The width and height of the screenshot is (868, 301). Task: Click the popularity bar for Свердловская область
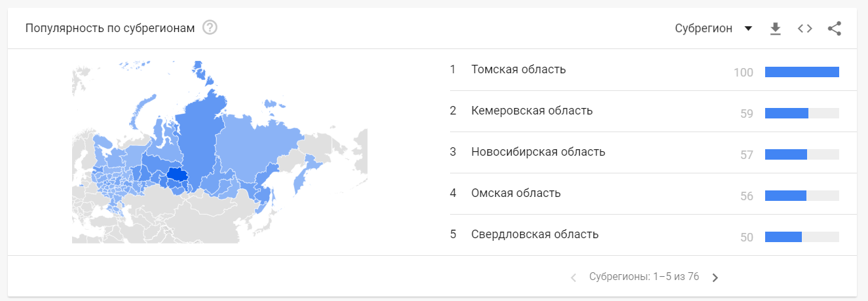point(783,237)
